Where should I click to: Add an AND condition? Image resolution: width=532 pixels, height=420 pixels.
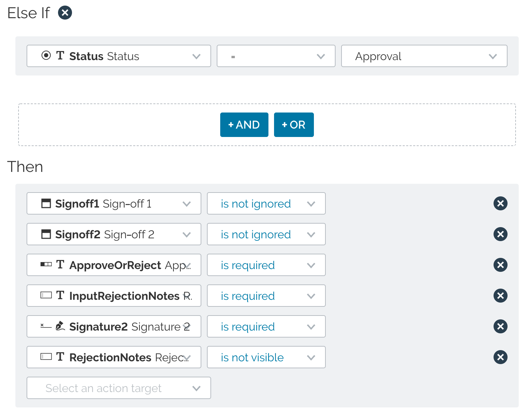[x=244, y=125]
